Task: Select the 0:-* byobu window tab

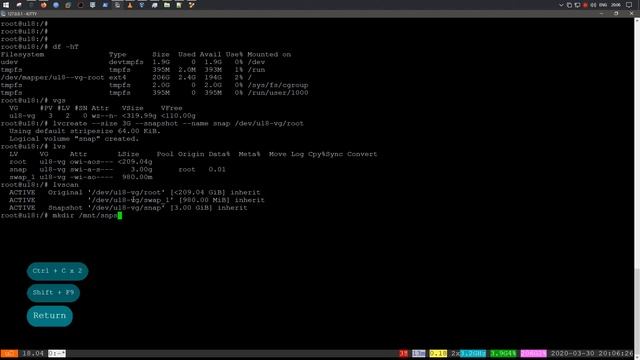Action: pos(57,353)
